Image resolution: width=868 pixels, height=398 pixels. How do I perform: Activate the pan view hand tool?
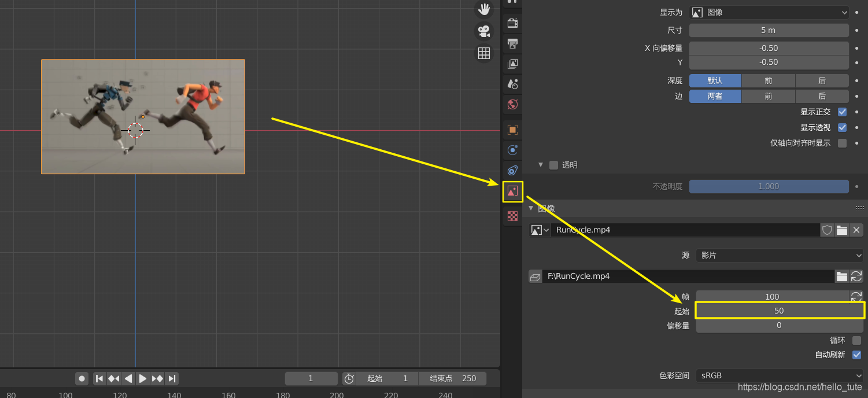click(x=483, y=9)
